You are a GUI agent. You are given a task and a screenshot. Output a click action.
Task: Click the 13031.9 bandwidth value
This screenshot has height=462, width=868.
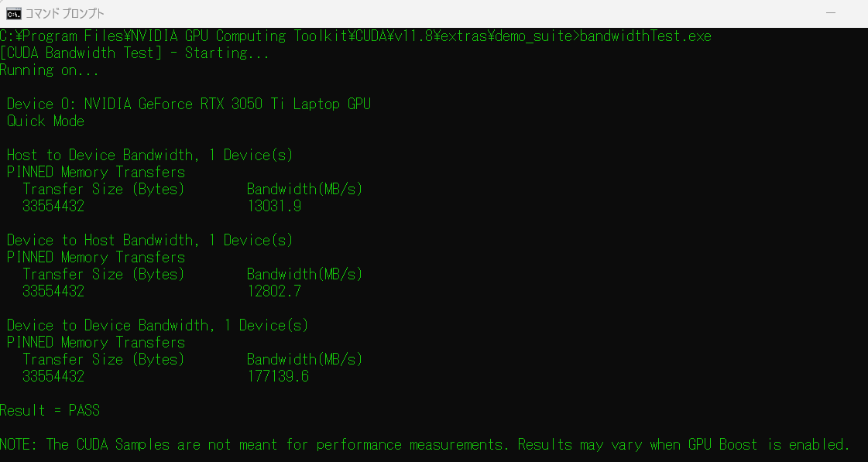click(273, 207)
